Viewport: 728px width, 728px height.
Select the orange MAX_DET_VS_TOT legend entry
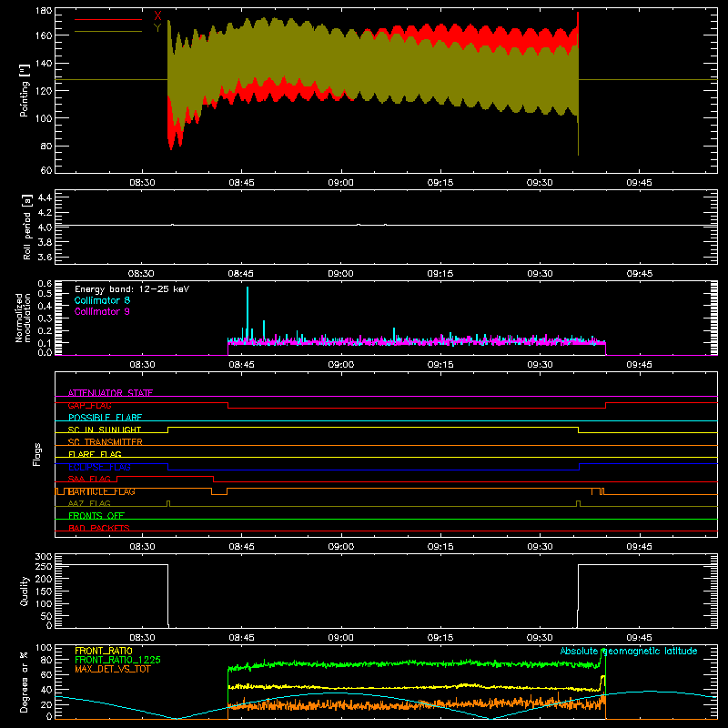point(113,669)
